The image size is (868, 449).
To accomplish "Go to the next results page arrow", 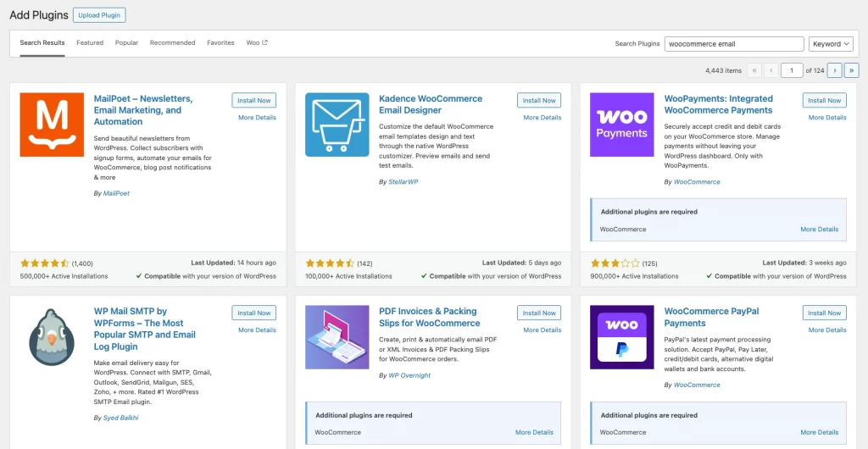I will click(835, 70).
